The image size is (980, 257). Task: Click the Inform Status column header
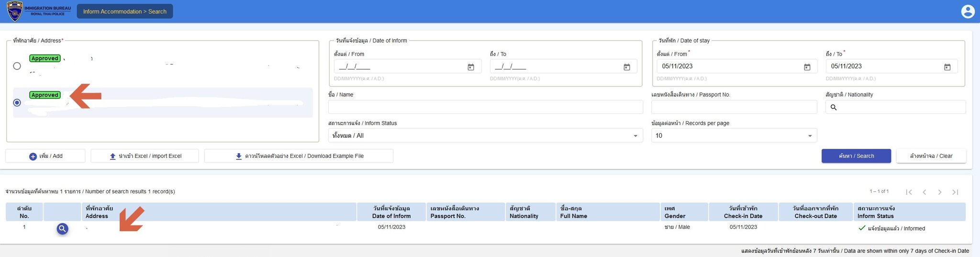click(909, 212)
